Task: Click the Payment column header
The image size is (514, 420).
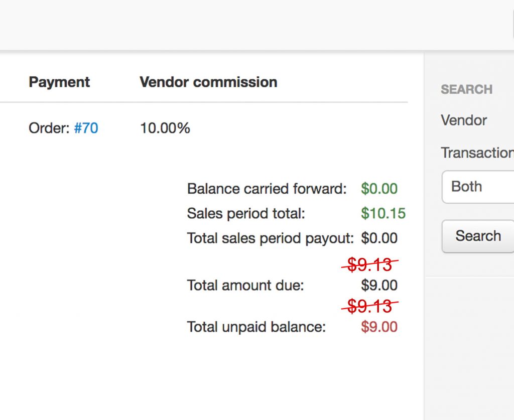Action: 59,82
